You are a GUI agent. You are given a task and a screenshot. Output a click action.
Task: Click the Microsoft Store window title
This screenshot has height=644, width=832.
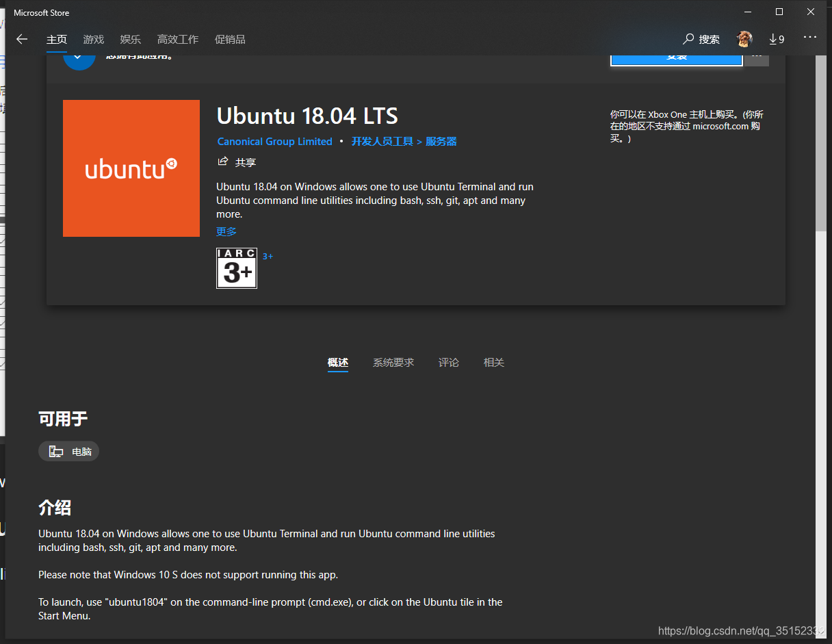(x=41, y=13)
